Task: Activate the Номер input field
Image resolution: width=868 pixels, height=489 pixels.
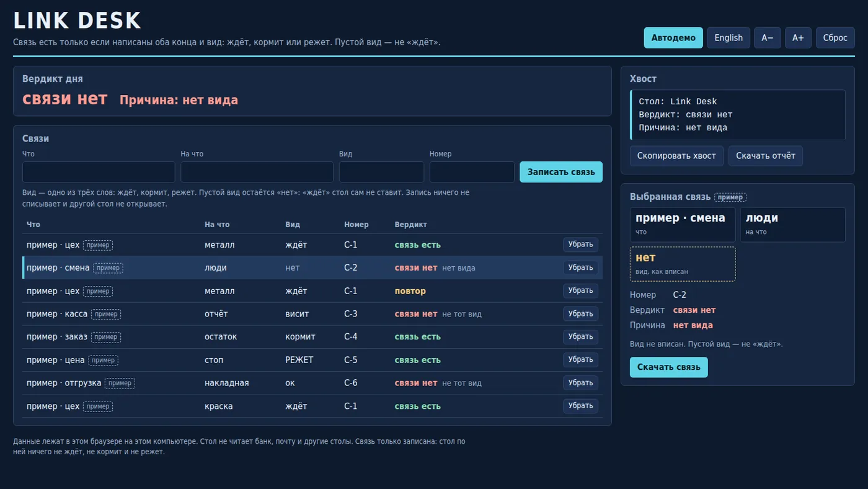Action: (x=472, y=172)
